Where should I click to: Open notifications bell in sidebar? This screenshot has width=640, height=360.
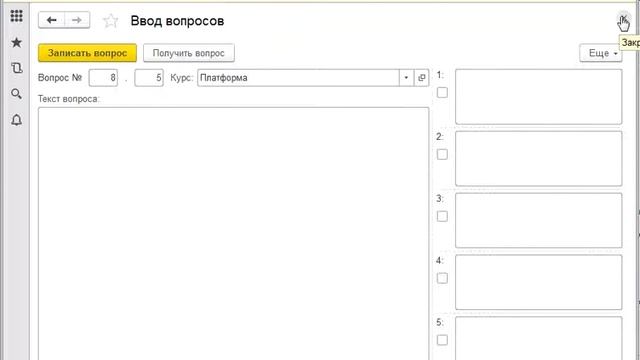tap(17, 120)
